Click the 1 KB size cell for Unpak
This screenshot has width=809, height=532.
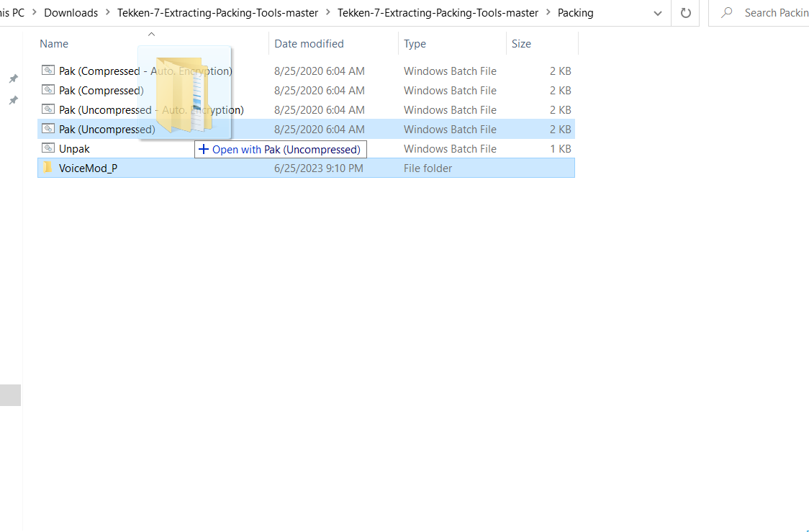click(x=560, y=148)
